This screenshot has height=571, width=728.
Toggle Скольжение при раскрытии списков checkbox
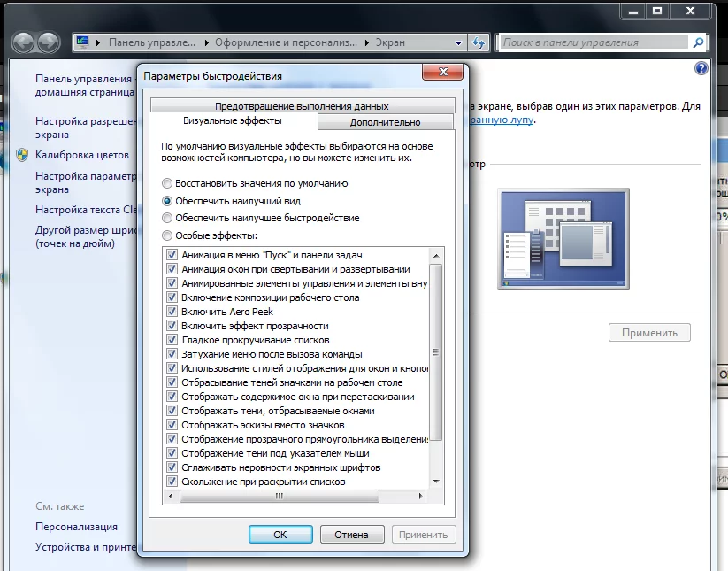(172, 482)
